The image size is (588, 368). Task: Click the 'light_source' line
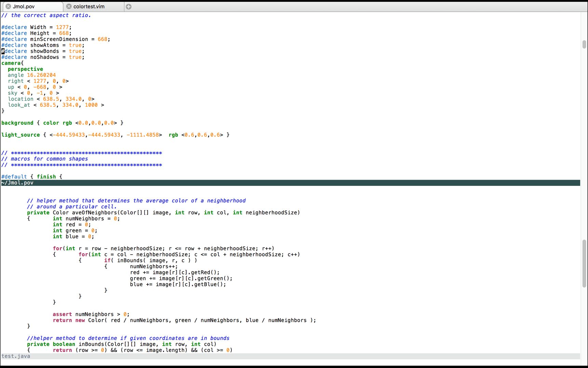(116, 135)
